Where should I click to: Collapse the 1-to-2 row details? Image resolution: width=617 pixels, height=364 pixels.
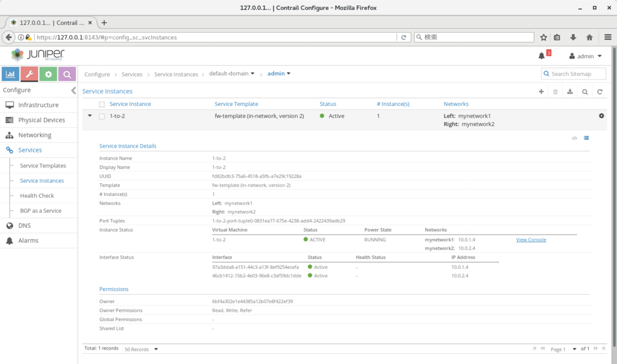tap(90, 116)
